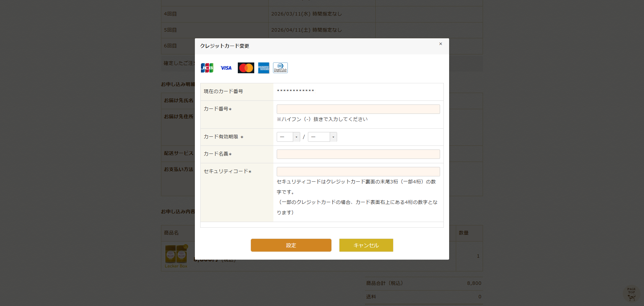644x306 pixels.
Task: Select the セキュリティコード input box
Action: [358, 172]
